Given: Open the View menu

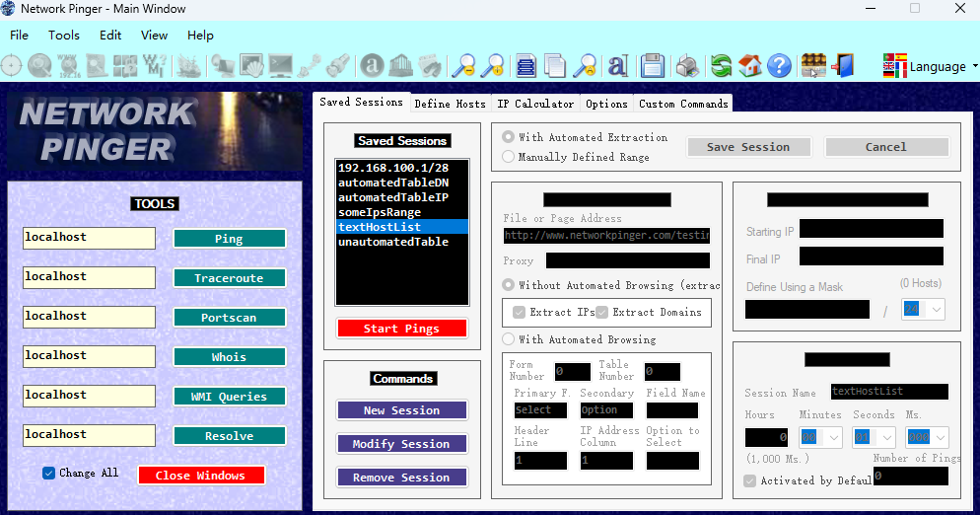Looking at the screenshot, I should click(154, 36).
